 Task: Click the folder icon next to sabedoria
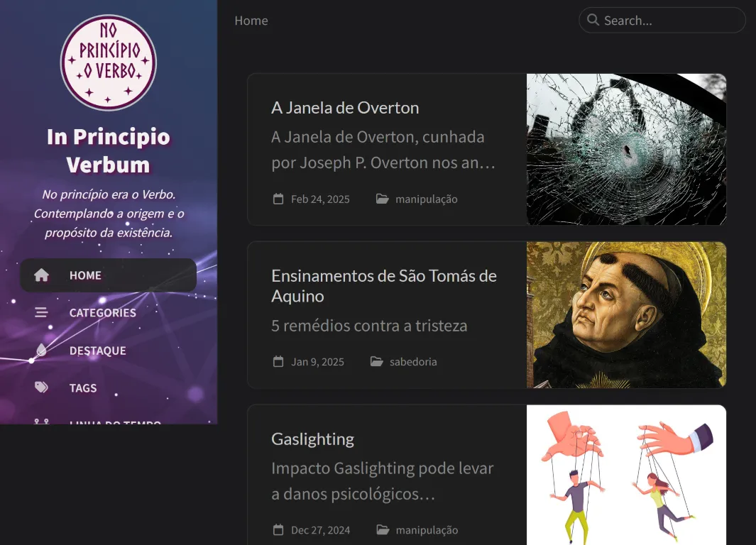click(376, 361)
